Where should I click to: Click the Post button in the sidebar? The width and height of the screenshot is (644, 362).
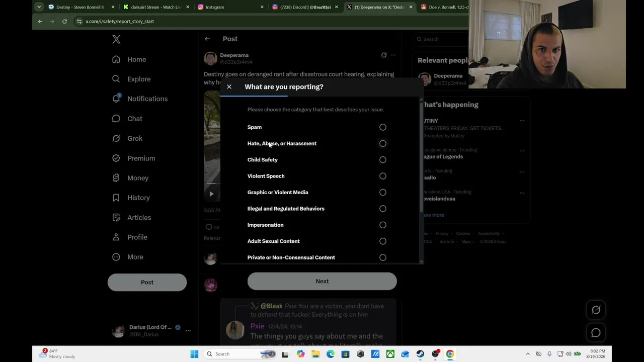click(147, 283)
